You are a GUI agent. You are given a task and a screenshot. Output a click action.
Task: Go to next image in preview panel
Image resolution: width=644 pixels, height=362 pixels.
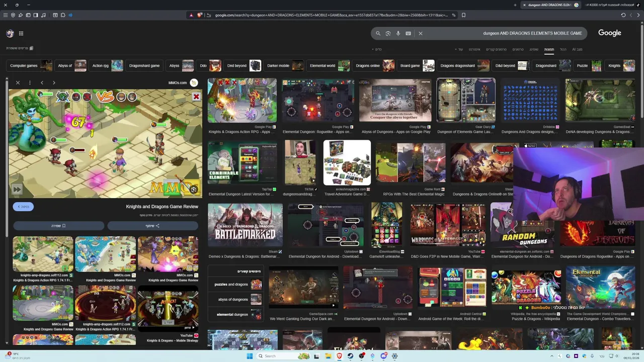tap(54, 82)
